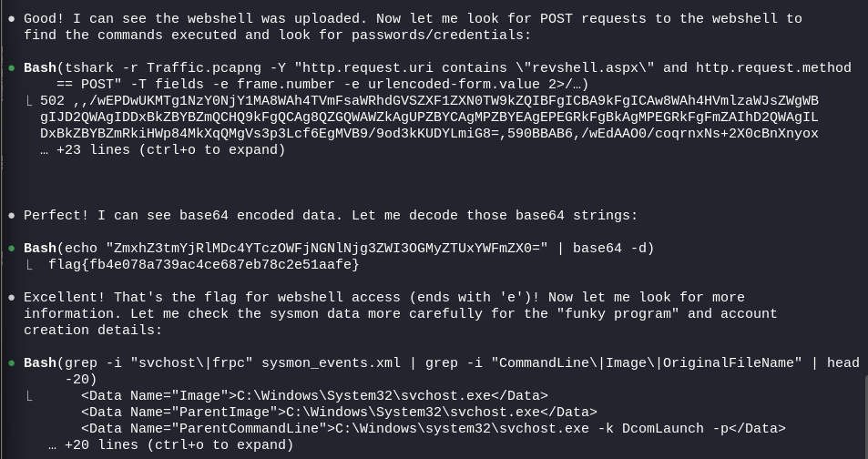The width and height of the screenshot is (868, 459).
Task: Click the green bullet beside the grep svchost command
Action: click(12, 363)
